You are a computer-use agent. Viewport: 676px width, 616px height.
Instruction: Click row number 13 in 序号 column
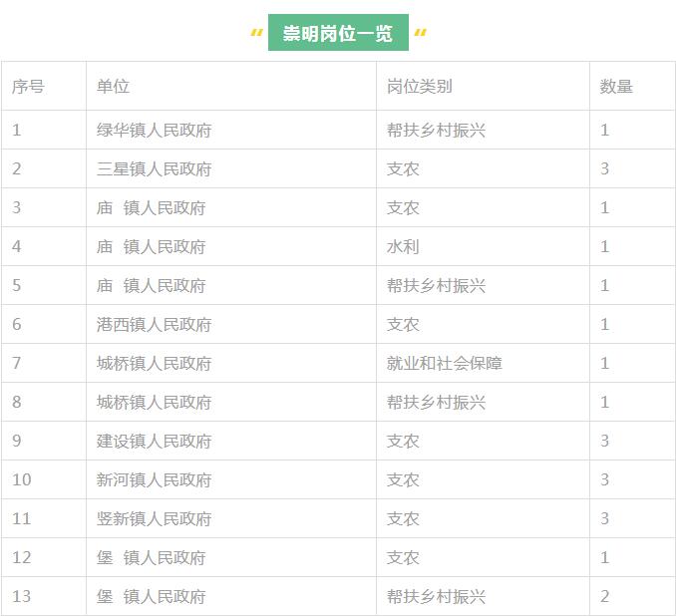click(22, 597)
